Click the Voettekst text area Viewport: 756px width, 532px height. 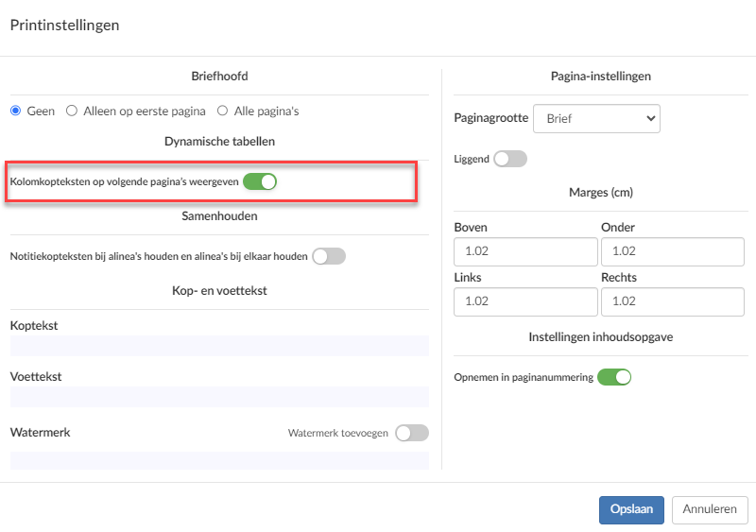click(x=219, y=397)
